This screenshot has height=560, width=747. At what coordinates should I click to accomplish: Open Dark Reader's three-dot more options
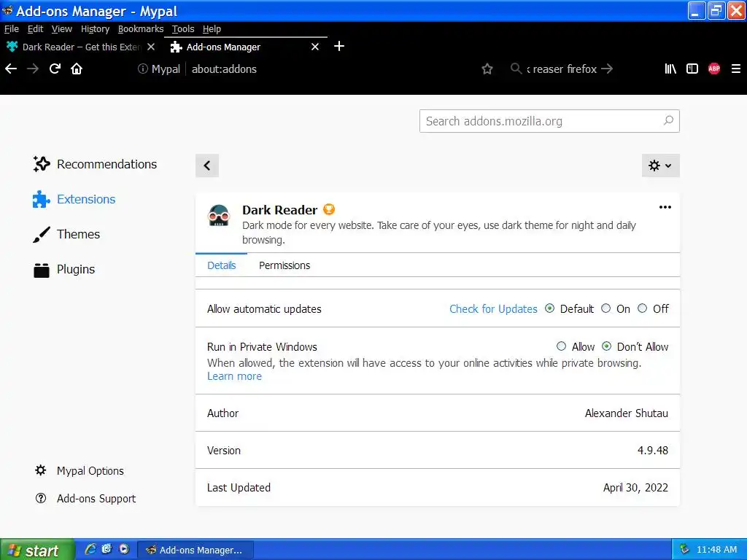tap(665, 207)
